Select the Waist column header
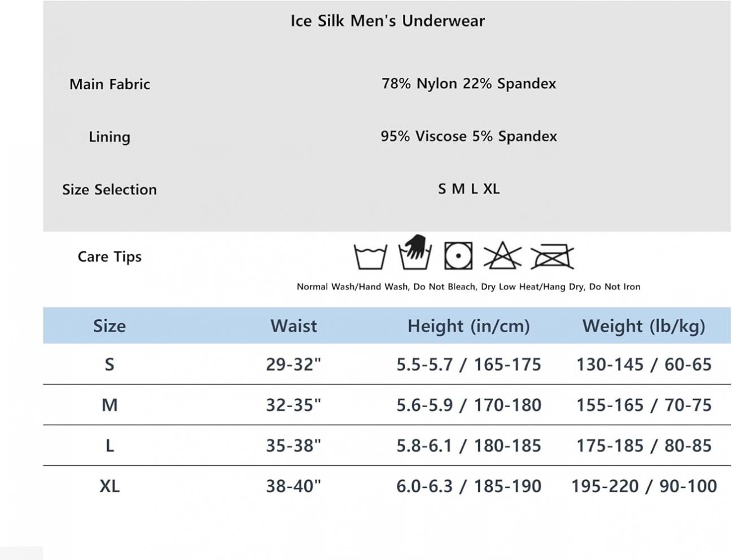Viewport: 732px width, 560px height. tap(293, 326)
